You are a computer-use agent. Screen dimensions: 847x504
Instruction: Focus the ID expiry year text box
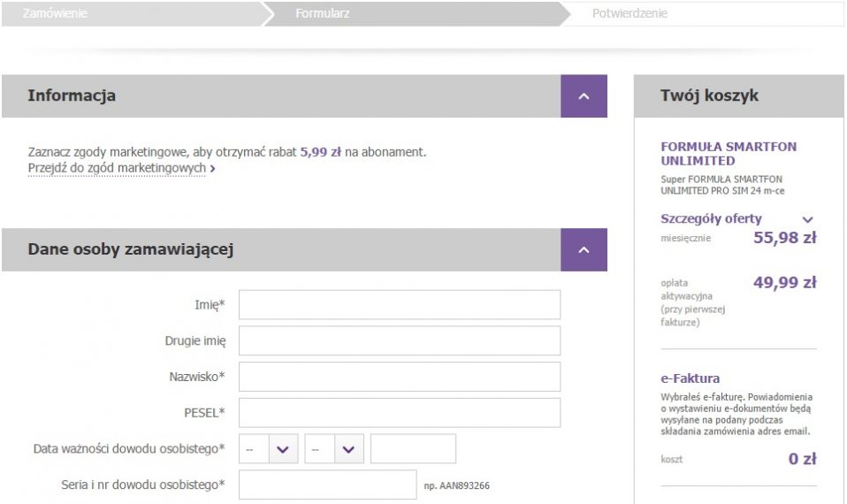[413, 449]
